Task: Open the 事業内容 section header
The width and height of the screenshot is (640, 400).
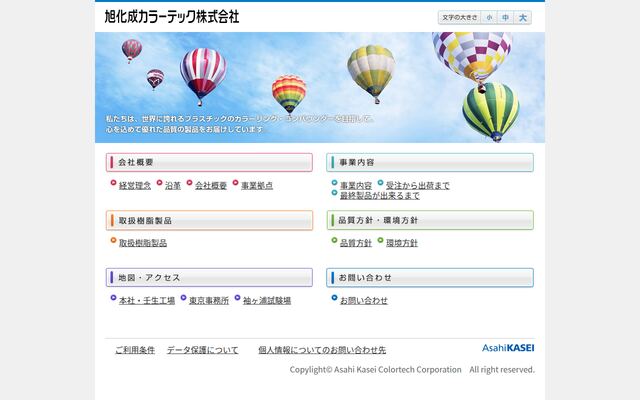Action: [x=430, y=162]
